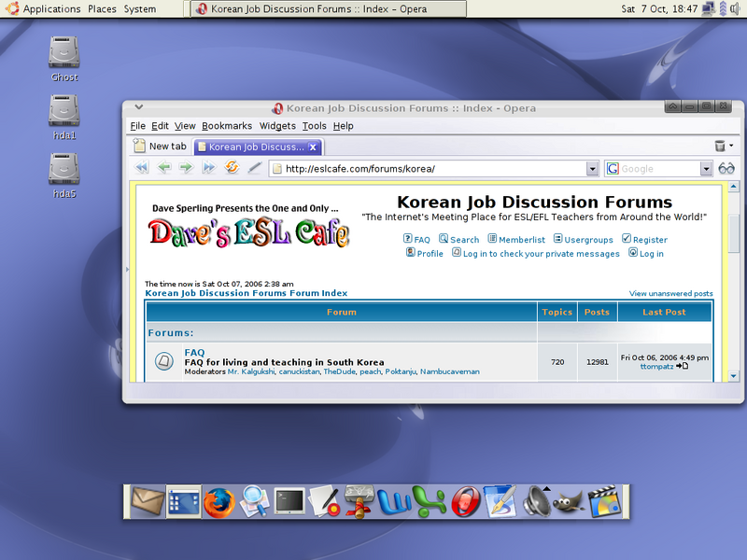Open the search engine dropdown

click(706, 169)
